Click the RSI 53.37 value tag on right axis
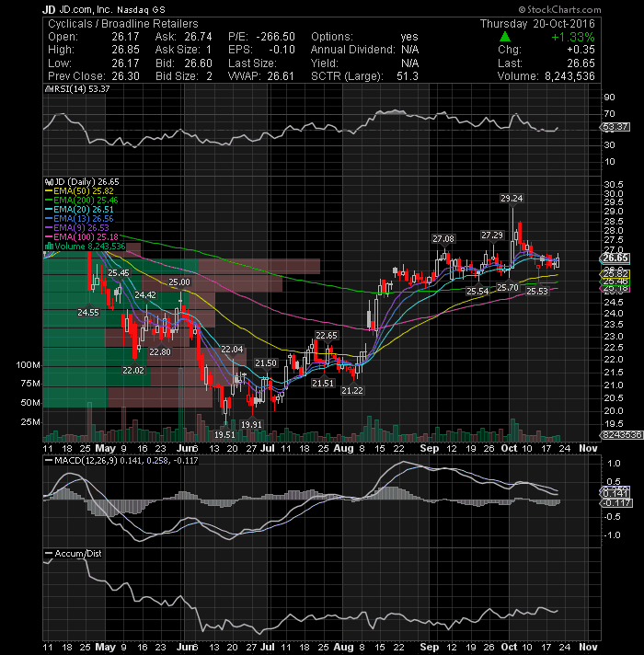This screenshot has height=655, width=644. [615, 127]
